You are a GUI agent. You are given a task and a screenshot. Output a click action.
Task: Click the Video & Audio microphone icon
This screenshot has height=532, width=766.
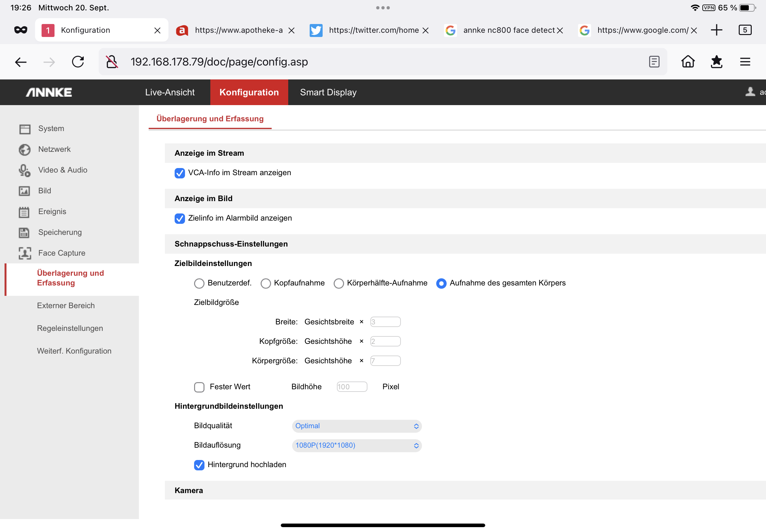25,170
